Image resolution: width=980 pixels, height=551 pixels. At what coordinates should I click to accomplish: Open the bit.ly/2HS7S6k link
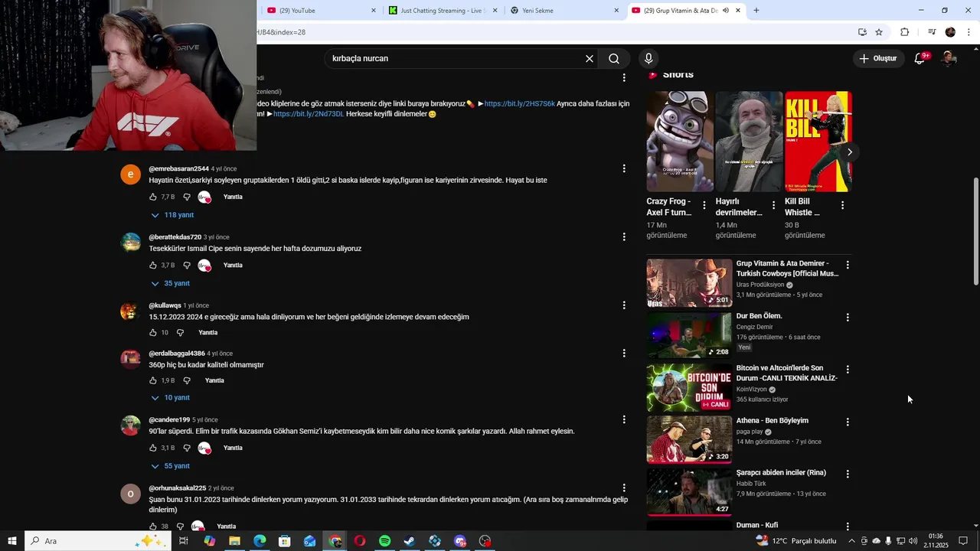[519, 103]
